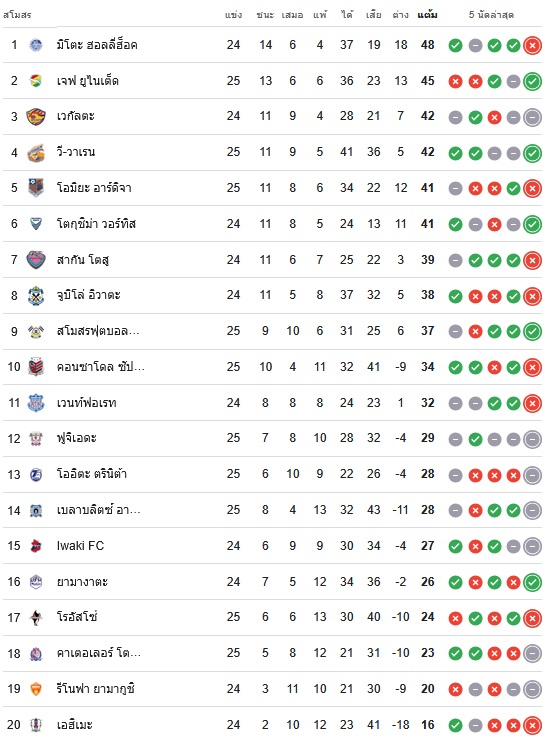
Task: Click the มิโตะ ฮอลลี่ฮ็อค club crest
Action: click(x=36, y=45)
